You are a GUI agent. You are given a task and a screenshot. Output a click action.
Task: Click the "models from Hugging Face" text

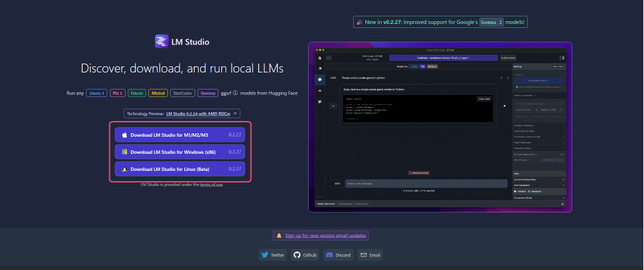point(269,93)
